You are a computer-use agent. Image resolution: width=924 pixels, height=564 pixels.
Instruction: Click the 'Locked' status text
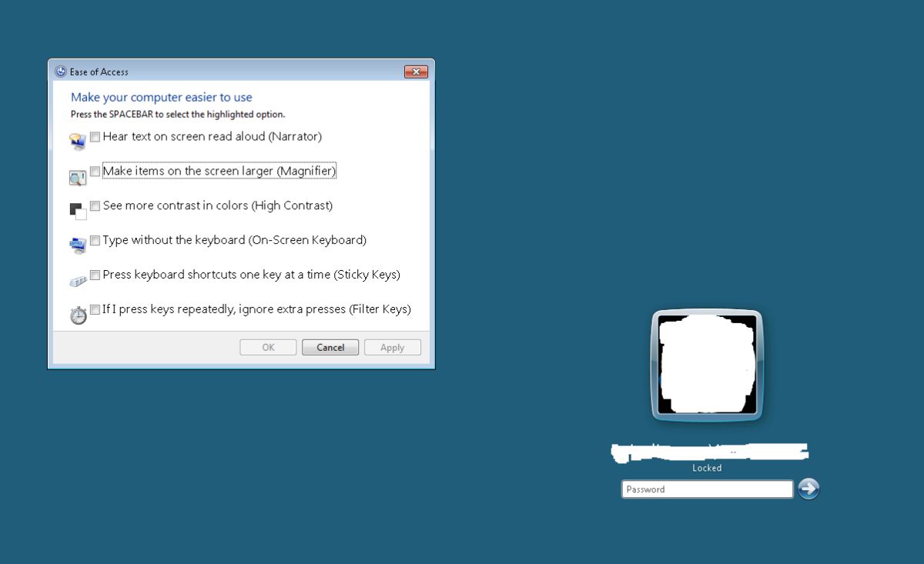[x=707, y=468]
